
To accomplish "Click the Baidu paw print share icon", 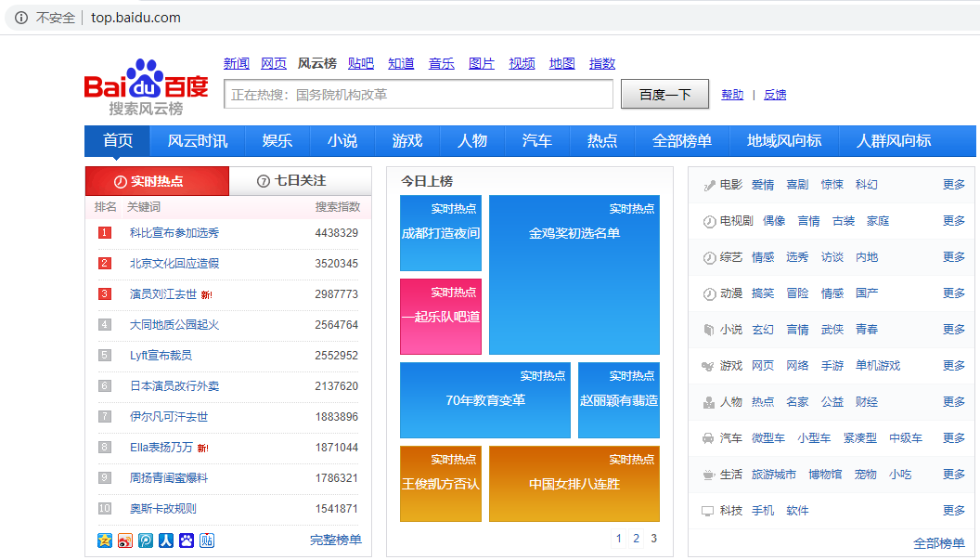I will coord(186,540).
